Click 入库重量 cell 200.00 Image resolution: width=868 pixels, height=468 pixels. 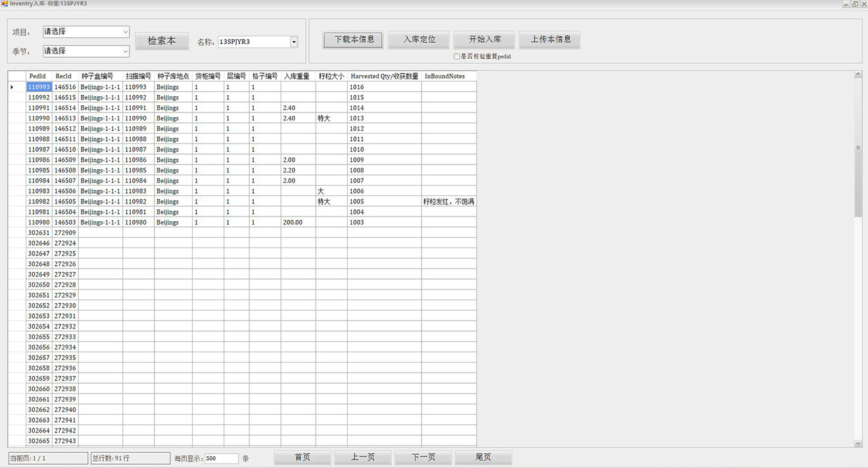point(298,222)
